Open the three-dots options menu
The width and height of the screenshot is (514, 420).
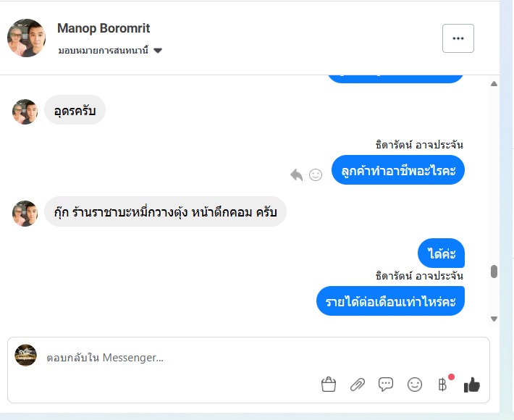click(x=458, y=38)
